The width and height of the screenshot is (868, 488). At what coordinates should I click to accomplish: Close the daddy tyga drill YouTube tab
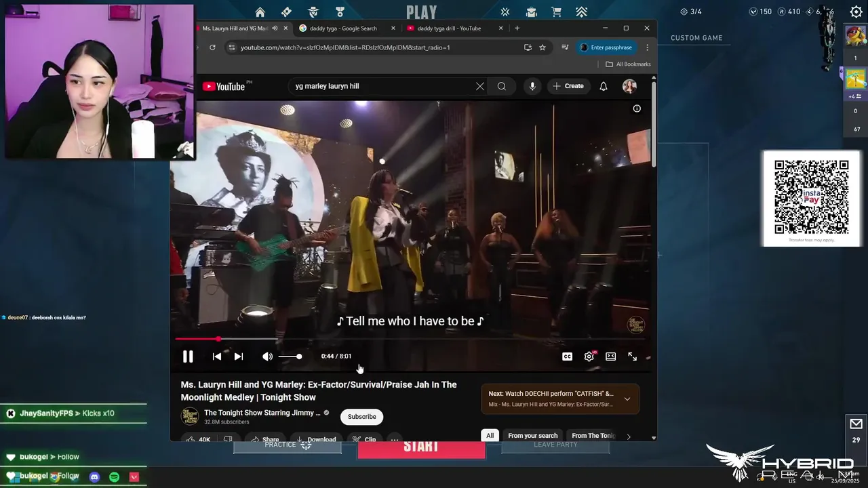pyautogui.click(x=501, y=28)
